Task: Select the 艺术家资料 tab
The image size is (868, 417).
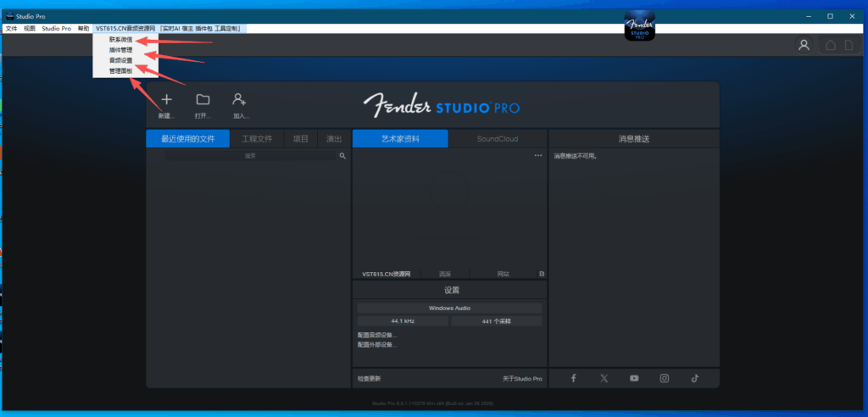Action: pos(400,139)
